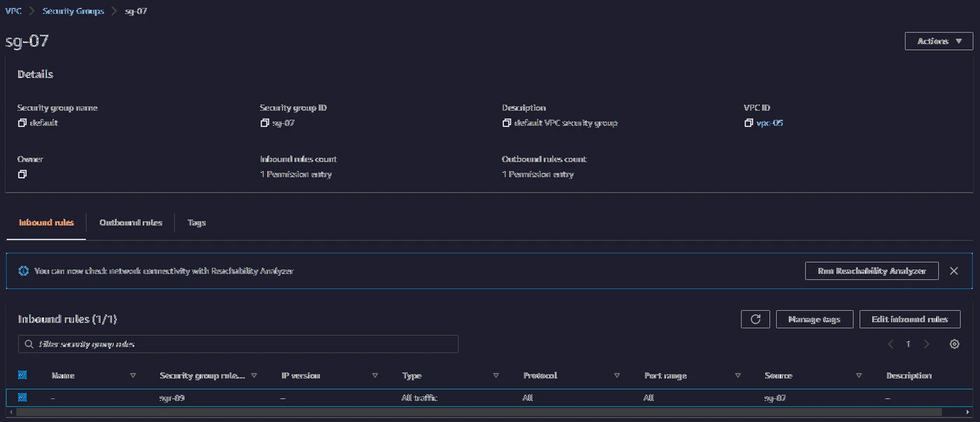Sort by Source column
This screenshot has width=980, height=422.
(x=859, y=376)
